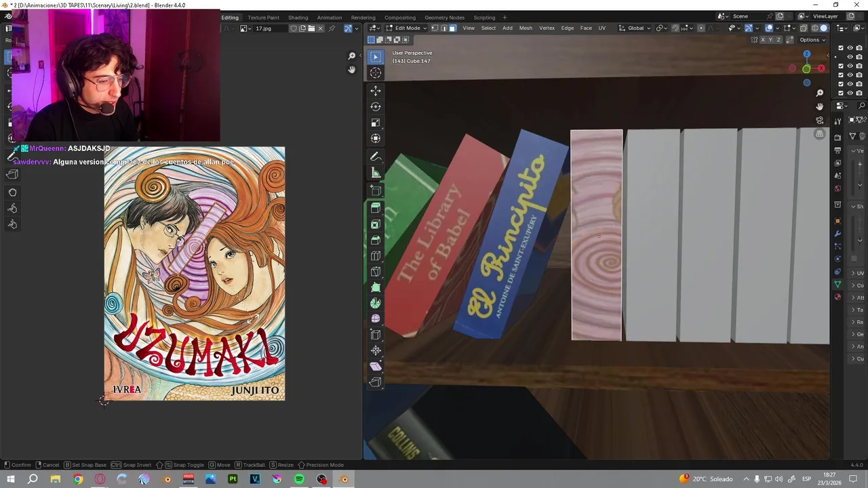Select the Extrude Region tool
This screenshot has width=868, height=488.
[376, 208]
